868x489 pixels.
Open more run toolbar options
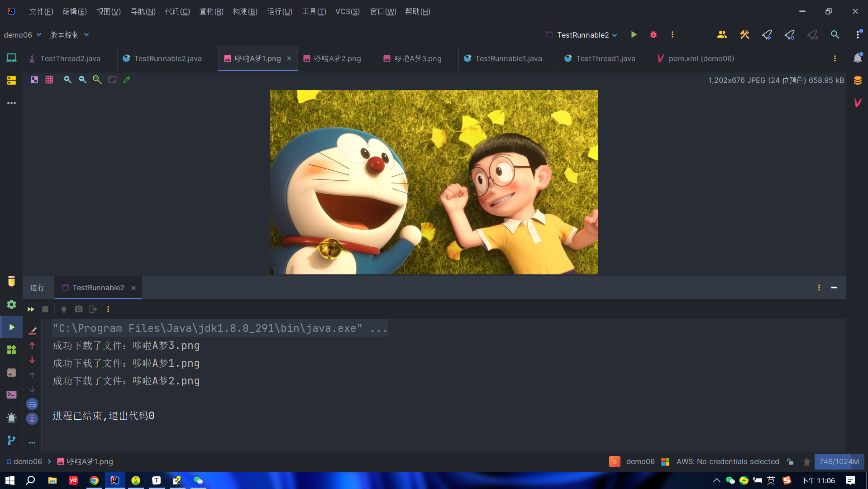point(108,309)
